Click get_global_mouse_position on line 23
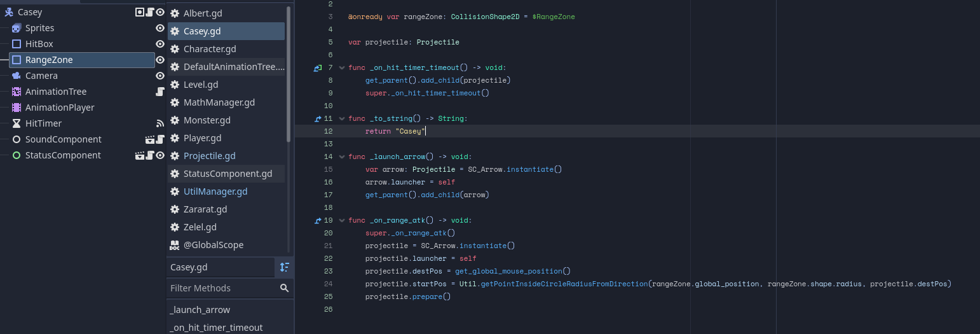980x334 pixels. click(x=508, y=271)
